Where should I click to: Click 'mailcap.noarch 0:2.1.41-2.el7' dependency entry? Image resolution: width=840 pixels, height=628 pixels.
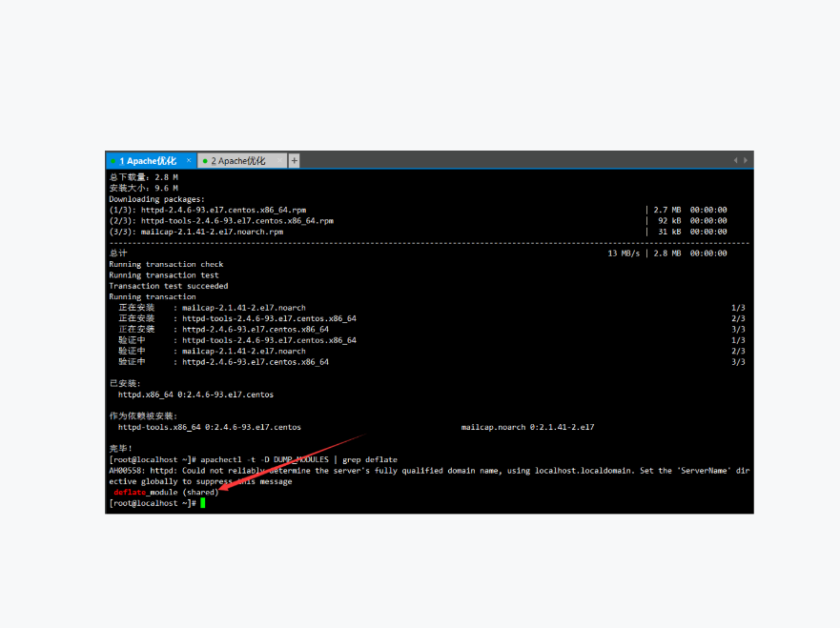coord(527,427)
